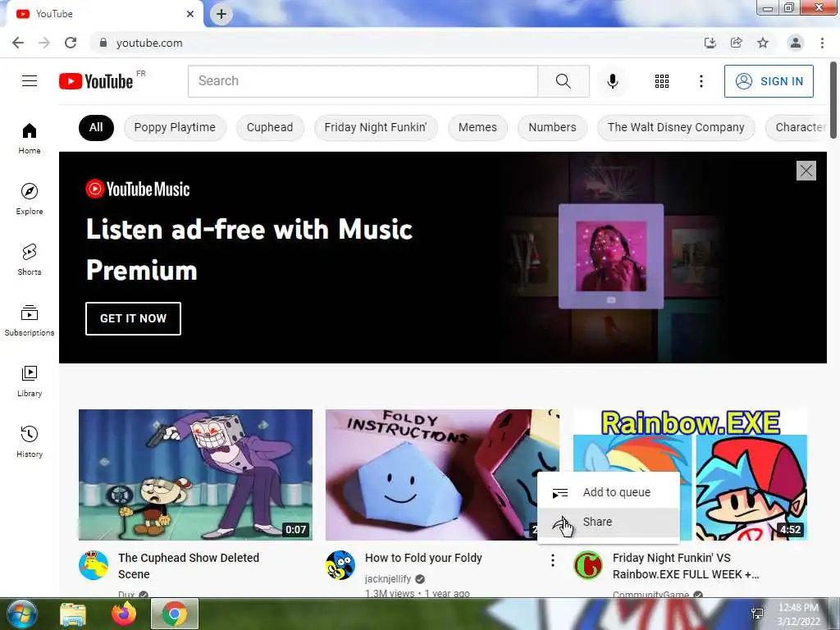Dismiss the YouTube Music banner
Screen dimensions: 840x630
(806, 171)
